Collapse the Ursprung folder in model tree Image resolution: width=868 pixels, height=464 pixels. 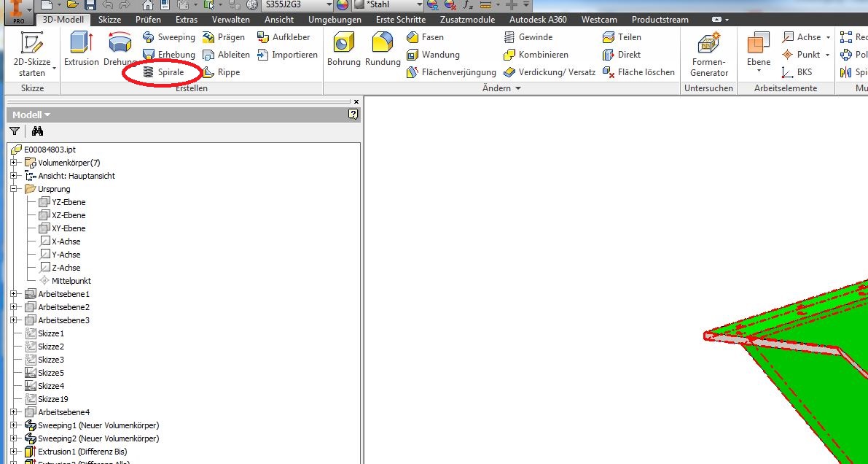(14, 189)
